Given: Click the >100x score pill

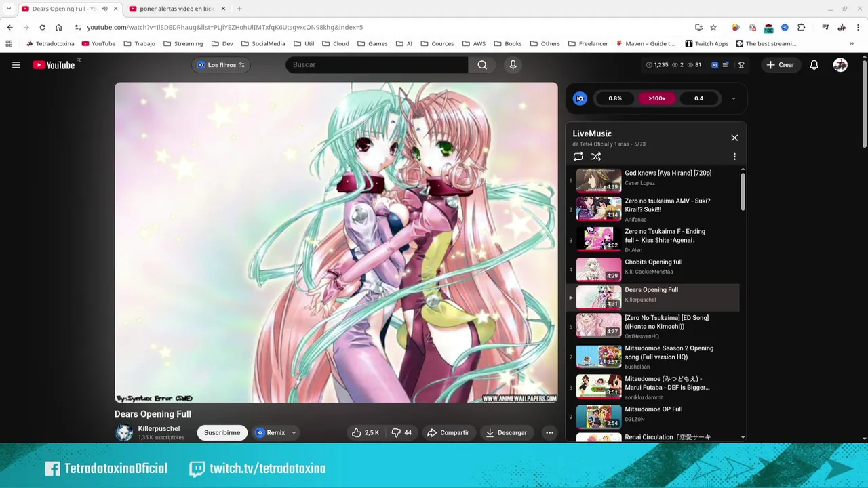Looking at the screenshot, I should (657, 98).
